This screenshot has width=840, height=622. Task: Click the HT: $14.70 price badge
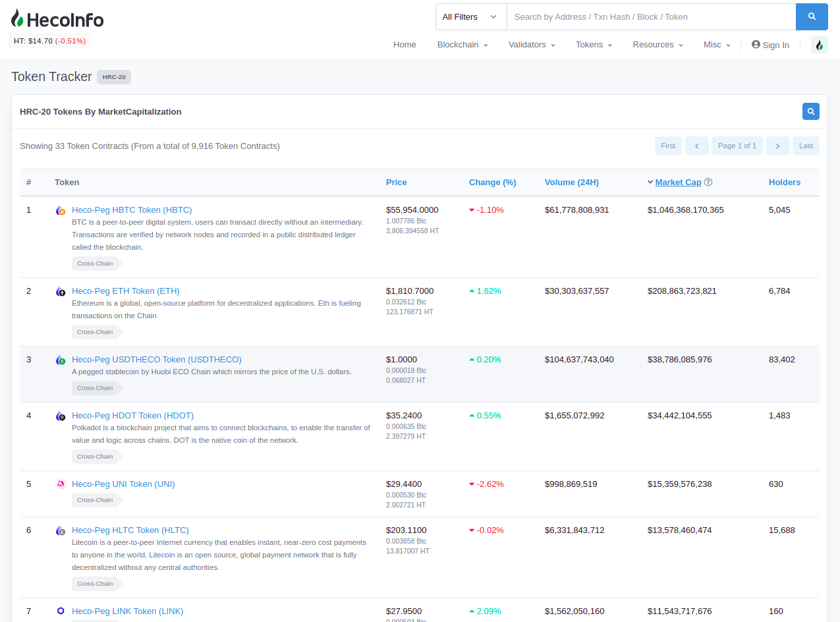[x=49, y=41]
